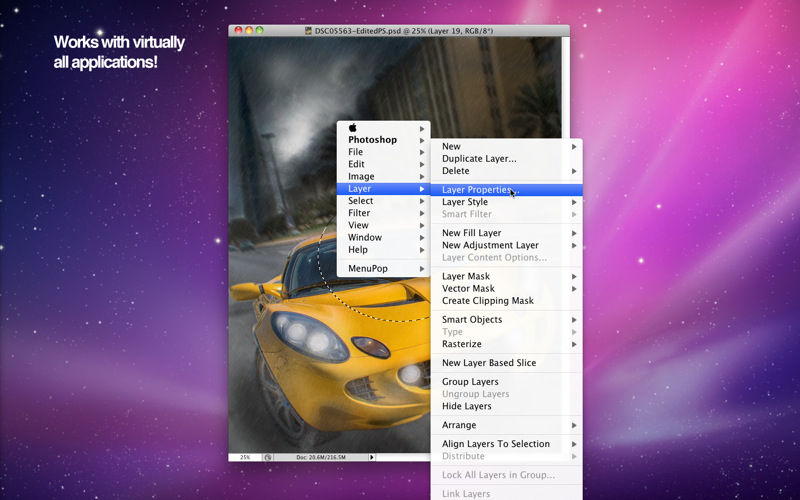Select the highlighted Layer menu entry
The height and width of the screenshot is (500, 800).
click(x=383, y=189)
